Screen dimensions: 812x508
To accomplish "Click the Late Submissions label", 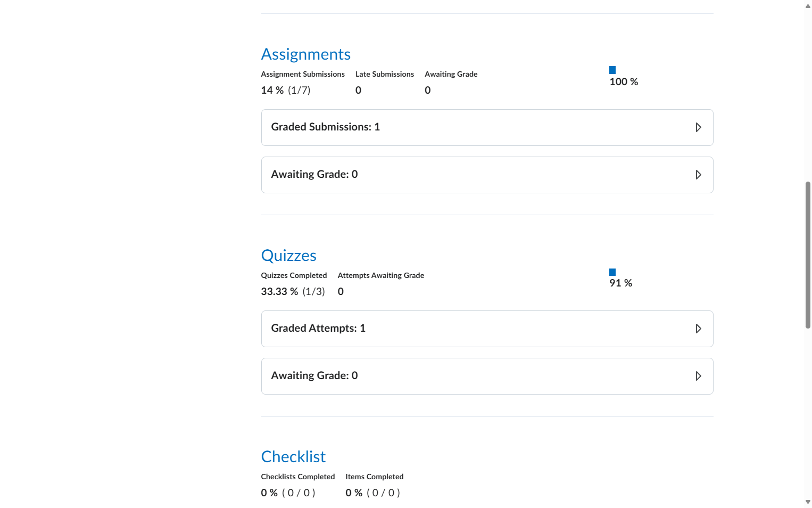I will click(x=385, y=74).
